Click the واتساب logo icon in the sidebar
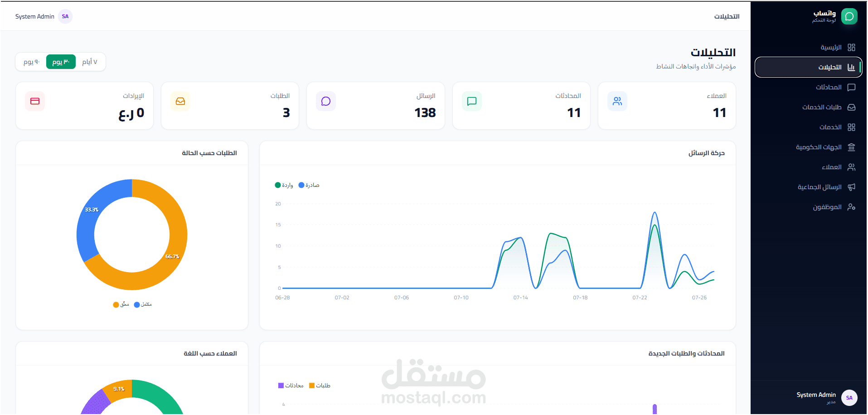 click(849, 16)
